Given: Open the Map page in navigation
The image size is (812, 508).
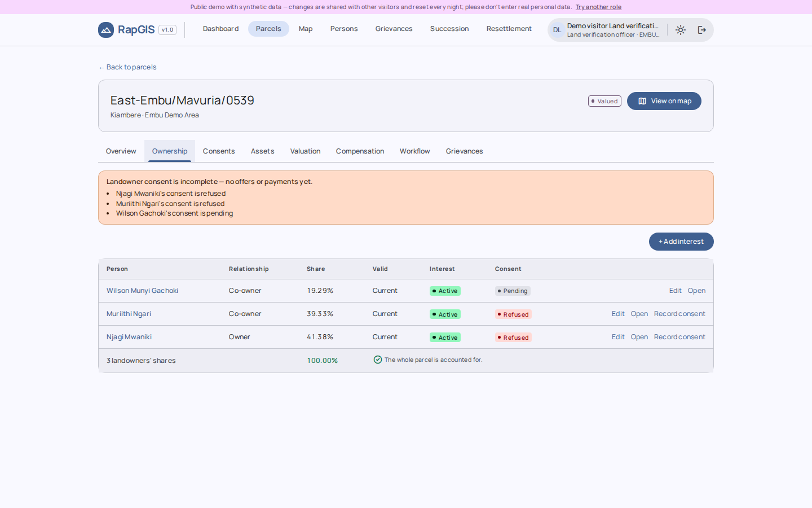Looking at the screenshot, I should (x=306, y=29).
